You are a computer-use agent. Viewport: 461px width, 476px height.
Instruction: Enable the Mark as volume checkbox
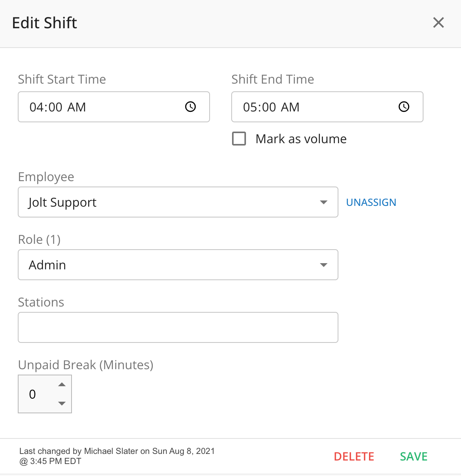239,139
